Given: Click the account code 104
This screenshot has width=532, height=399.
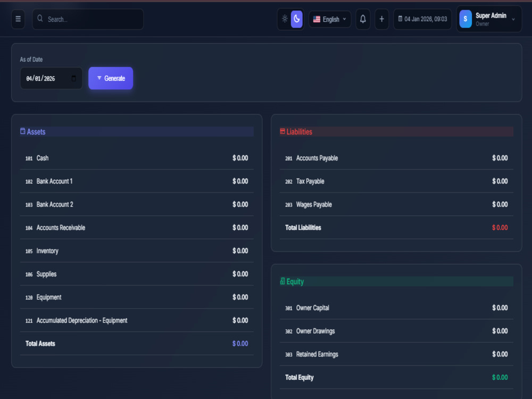Looking at the screenshot, I should (x=29, y=228).
